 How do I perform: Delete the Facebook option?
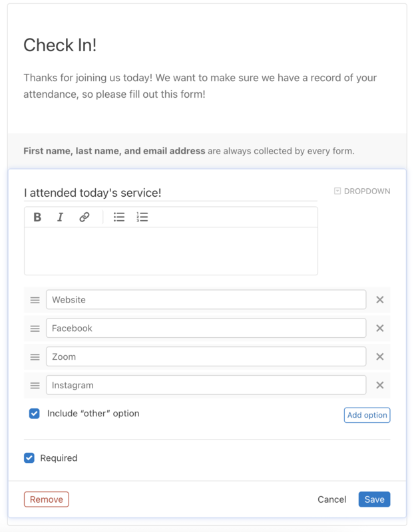tap(380, 329)
